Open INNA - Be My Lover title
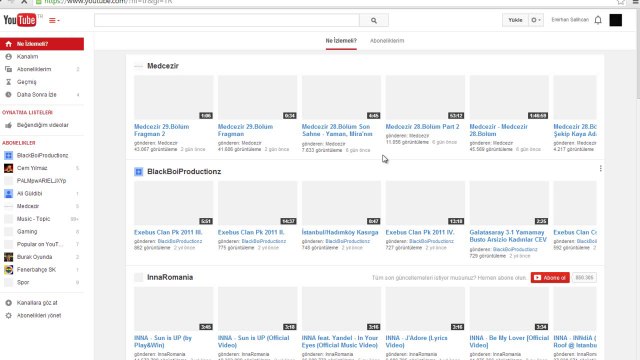 (509, 342)
